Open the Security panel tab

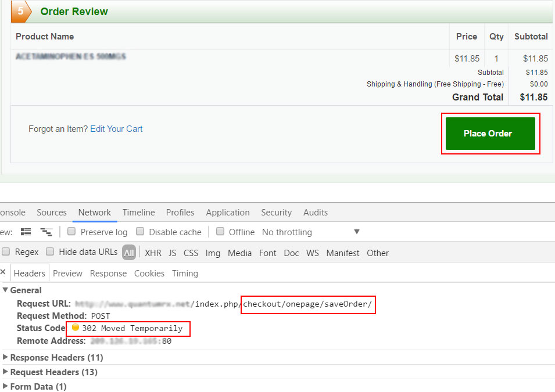tap(276, 213)
